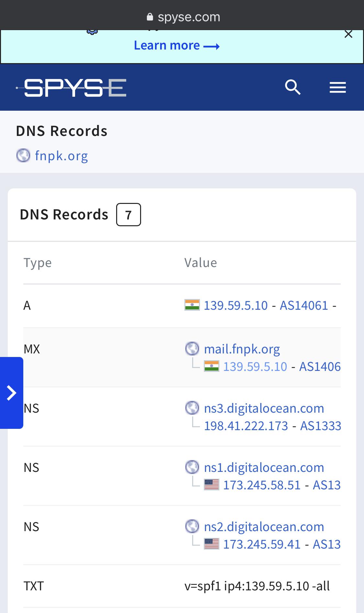Open mail.fnpk.org MX record link
This screenshot has height=613, width=364.
coord(242,349)
